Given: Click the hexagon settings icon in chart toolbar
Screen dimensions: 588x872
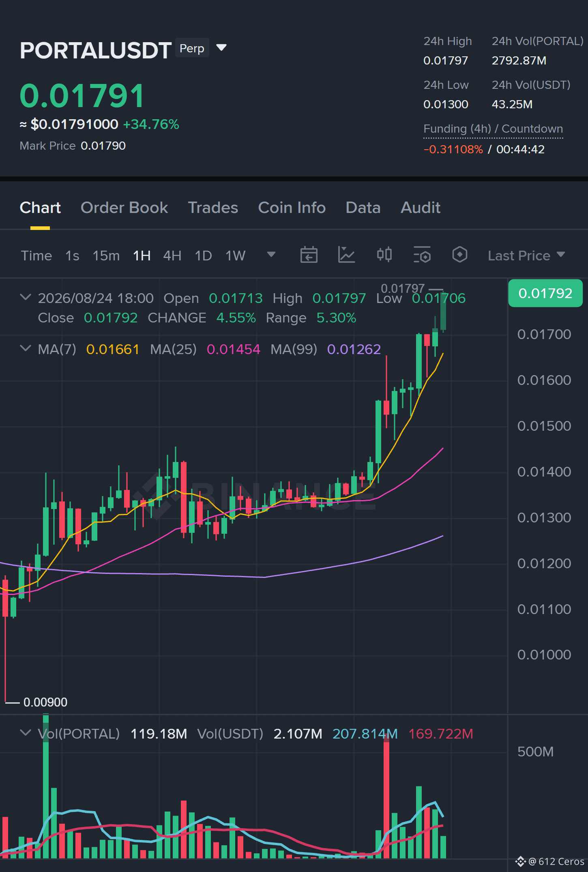Looking at the screenshot, I should point(459,255).
